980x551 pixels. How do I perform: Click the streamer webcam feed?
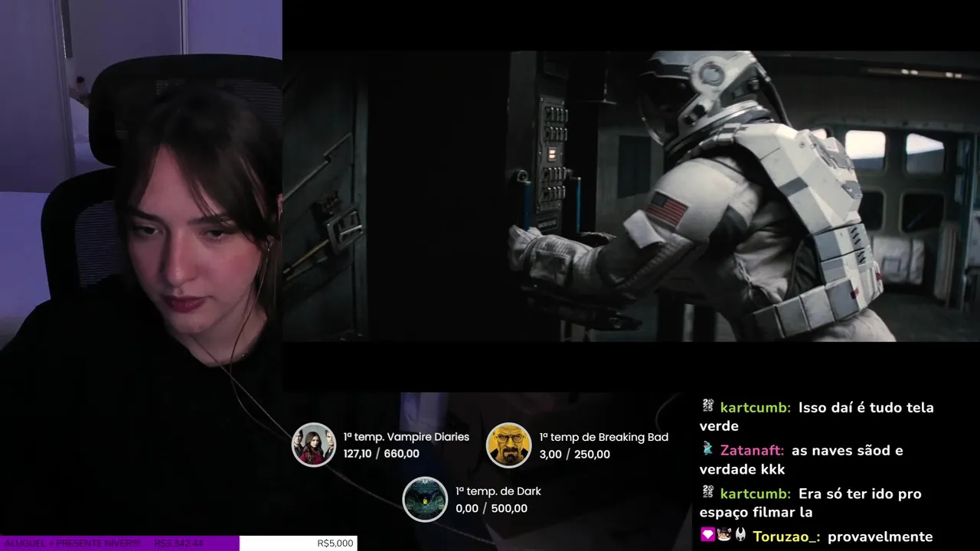141,268
